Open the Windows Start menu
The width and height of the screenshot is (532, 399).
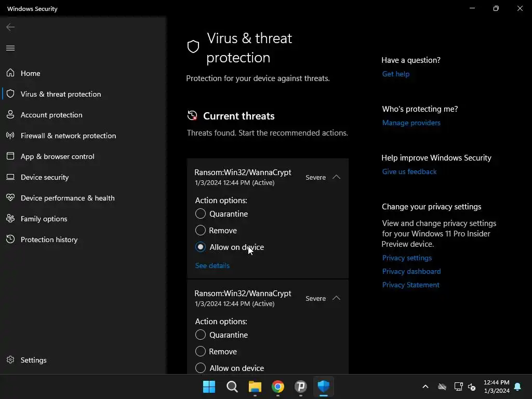[209, 387]
